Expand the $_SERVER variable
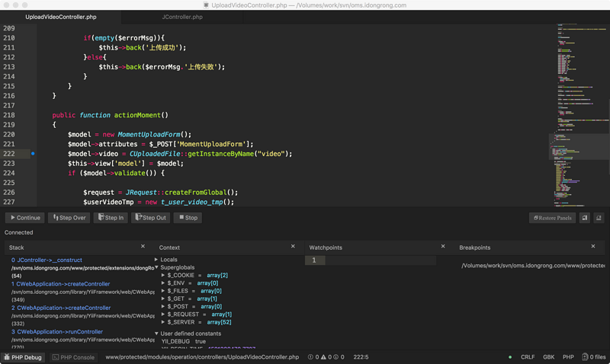Viewport: 610px width, 364px height. point(163,322)
